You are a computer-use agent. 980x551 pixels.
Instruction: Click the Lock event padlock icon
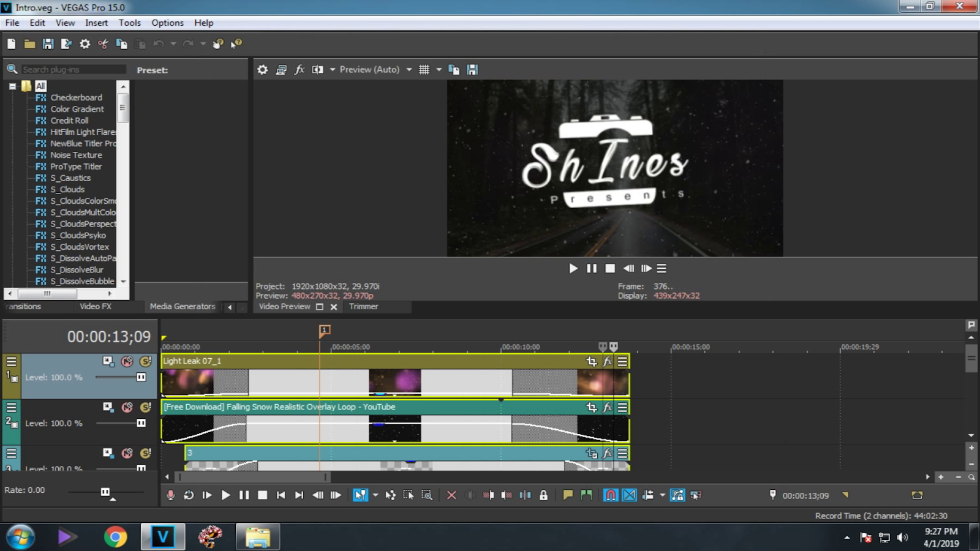point(543,495)
